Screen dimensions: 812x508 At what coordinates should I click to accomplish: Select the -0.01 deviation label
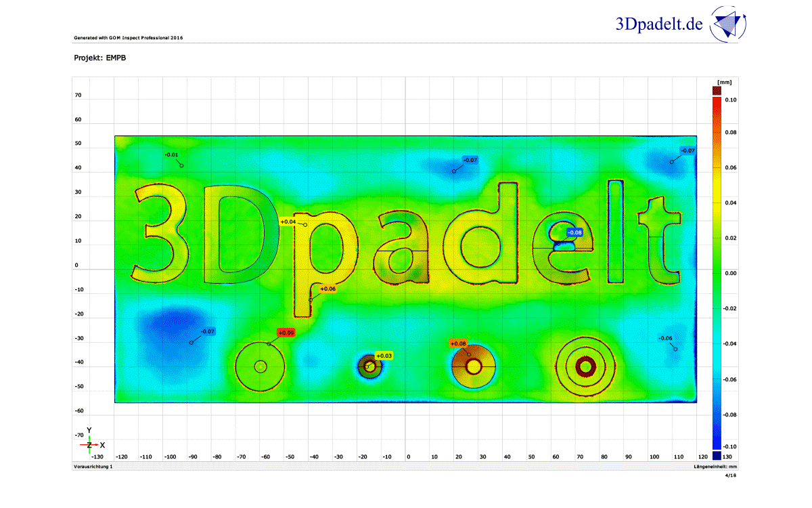[172, 155]
